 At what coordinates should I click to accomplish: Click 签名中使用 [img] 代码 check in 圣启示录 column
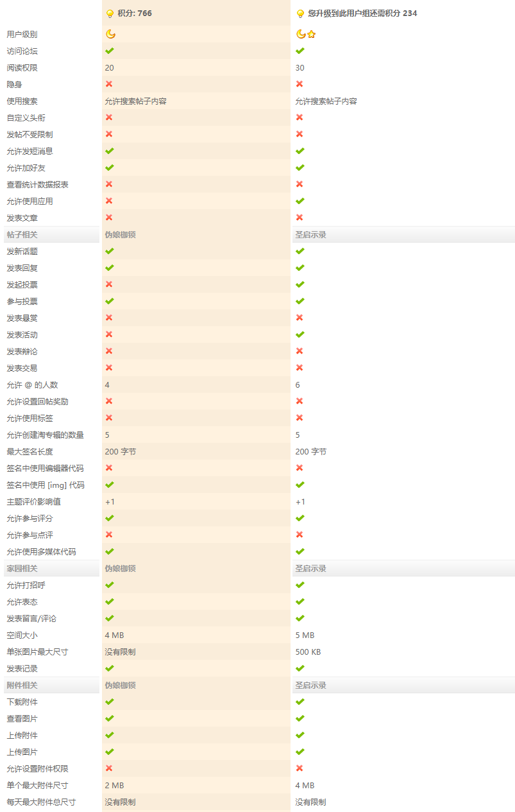pyautogui.click(x=300, y=485)
